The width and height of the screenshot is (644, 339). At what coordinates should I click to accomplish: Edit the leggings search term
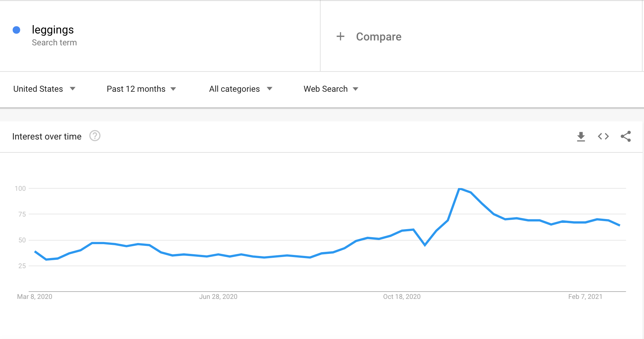pos(53,30)
